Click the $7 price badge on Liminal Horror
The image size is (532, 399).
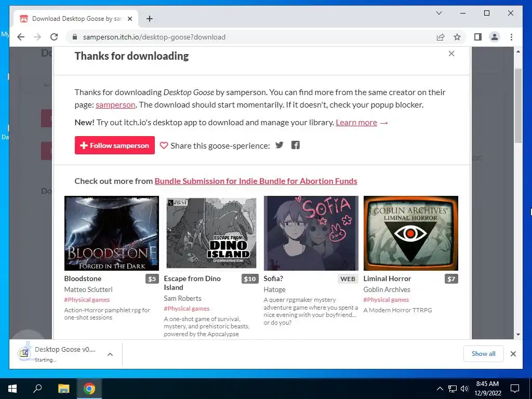451,279
